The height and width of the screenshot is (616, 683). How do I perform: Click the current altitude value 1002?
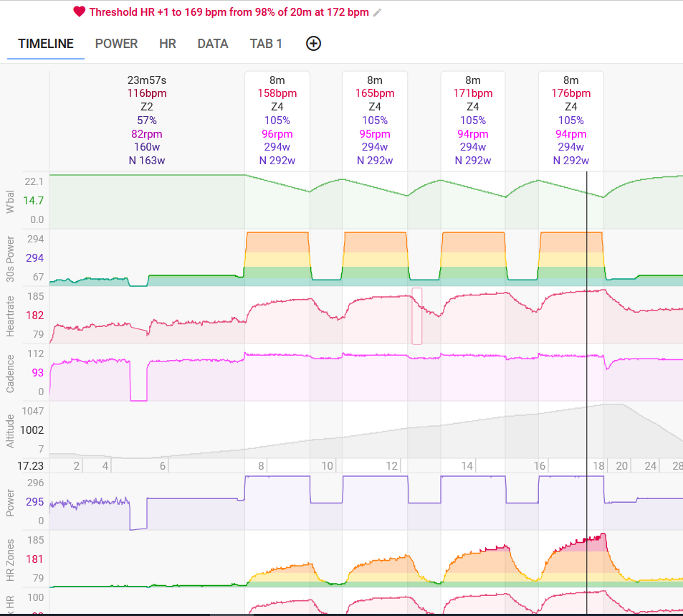click(32, 430)
